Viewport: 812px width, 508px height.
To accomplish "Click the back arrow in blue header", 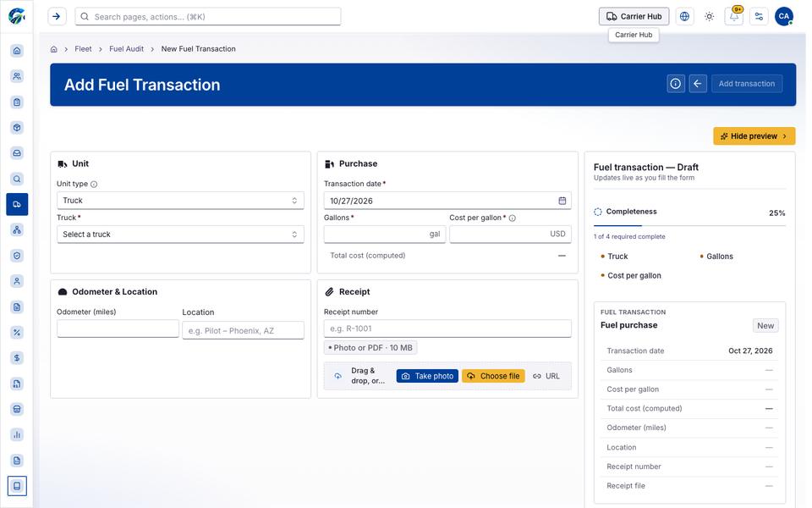I will (698, 84).
